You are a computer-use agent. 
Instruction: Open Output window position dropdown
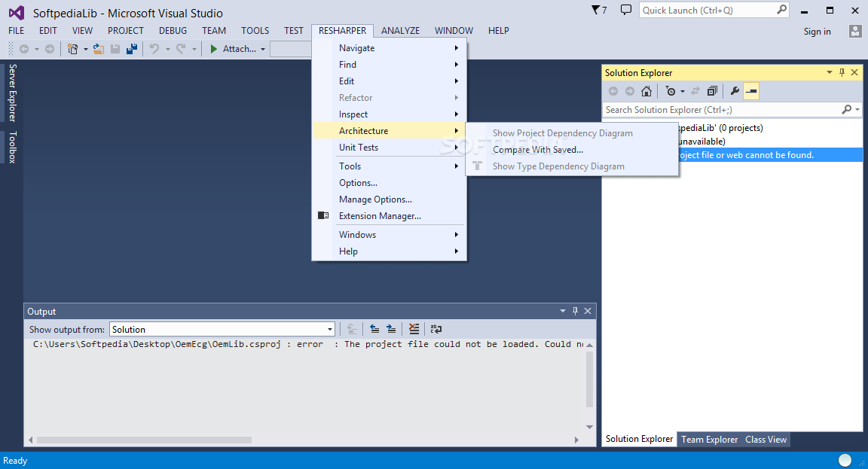tap(562, 312)
